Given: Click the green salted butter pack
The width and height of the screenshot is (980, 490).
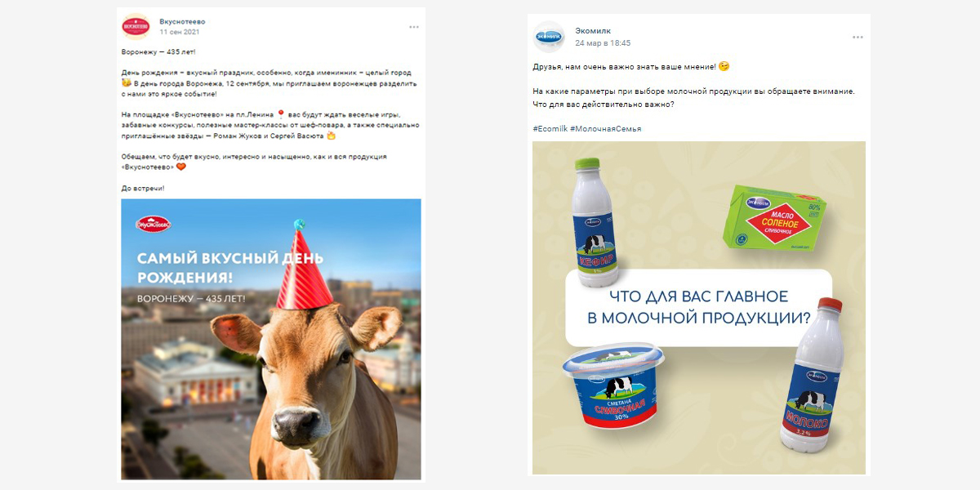Looking at the screenshot, I should point(773,217).
